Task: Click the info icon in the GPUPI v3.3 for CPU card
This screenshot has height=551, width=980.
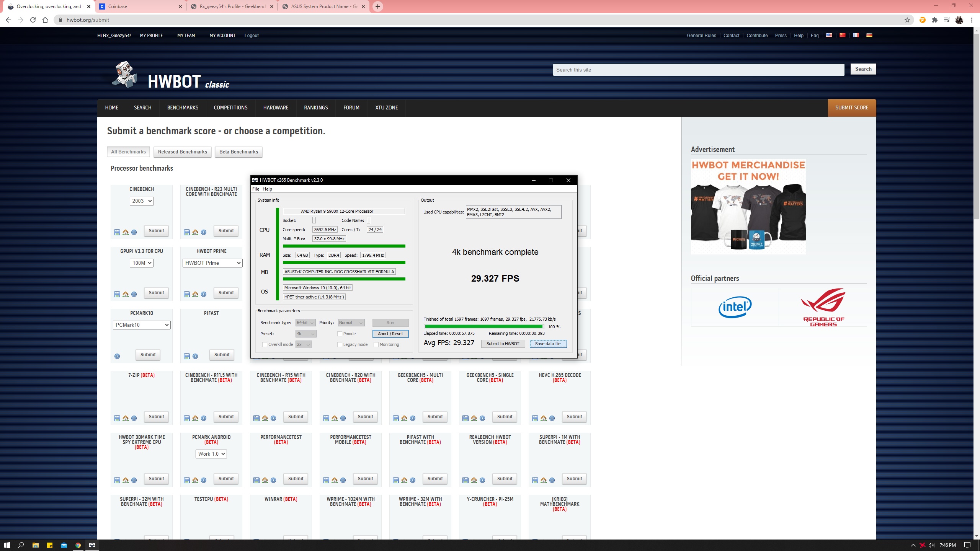Action: pos(134,294)
